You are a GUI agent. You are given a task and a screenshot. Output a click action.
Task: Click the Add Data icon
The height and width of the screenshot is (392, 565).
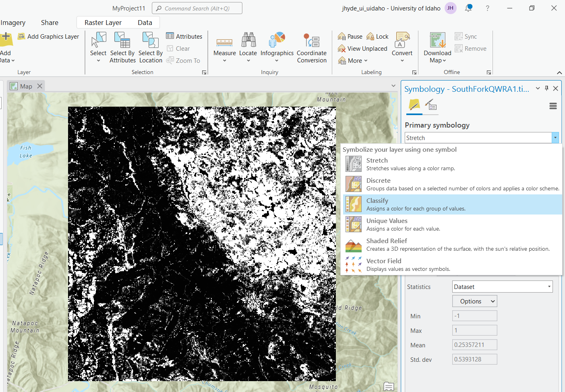point(6,39)
